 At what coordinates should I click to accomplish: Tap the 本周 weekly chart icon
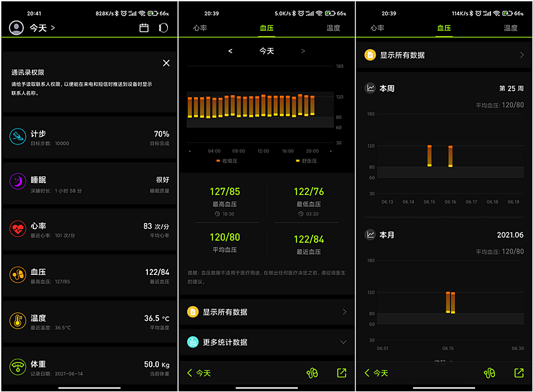pos(370,88)
